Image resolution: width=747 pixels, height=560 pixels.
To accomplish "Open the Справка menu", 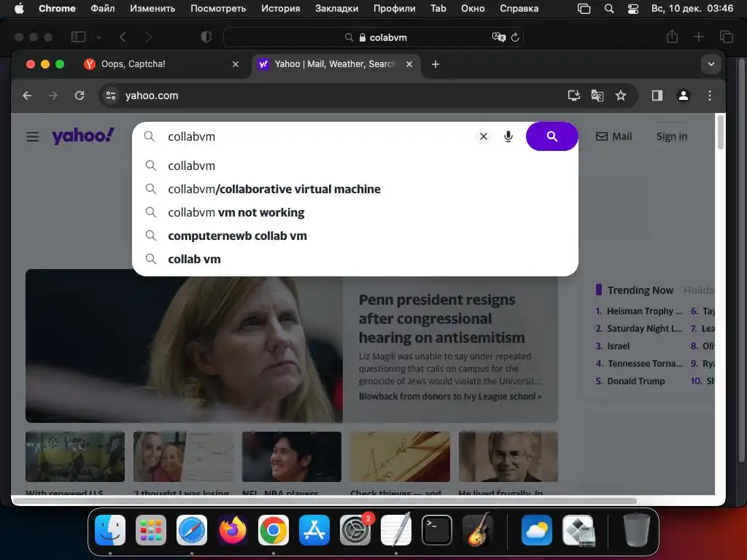I will pyautogui.click(x=519, y=9).
